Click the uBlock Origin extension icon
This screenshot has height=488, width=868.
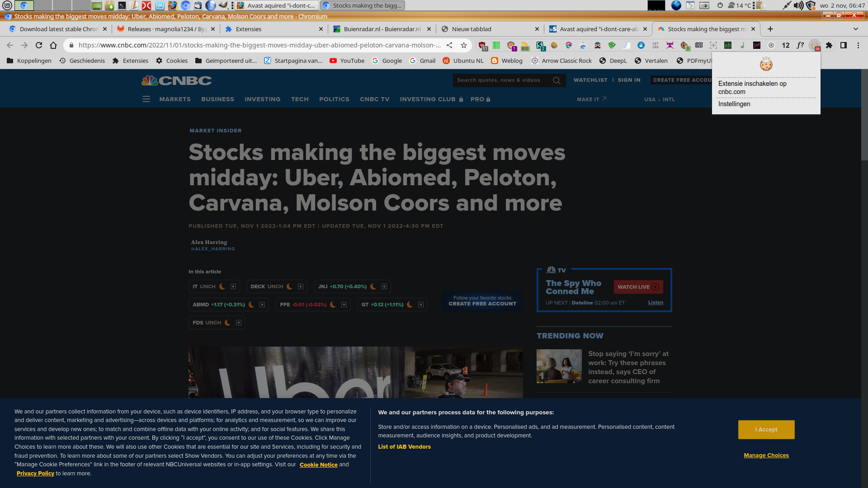click(482, 45)
